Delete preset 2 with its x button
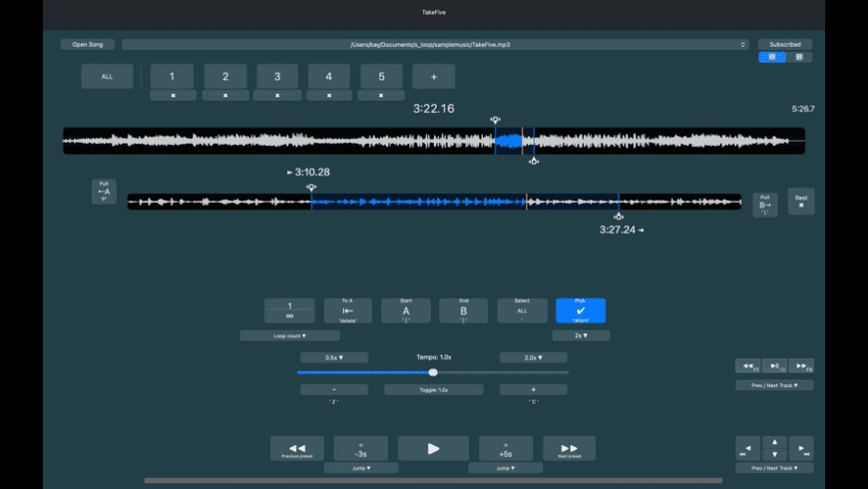 tap(225, 95)
